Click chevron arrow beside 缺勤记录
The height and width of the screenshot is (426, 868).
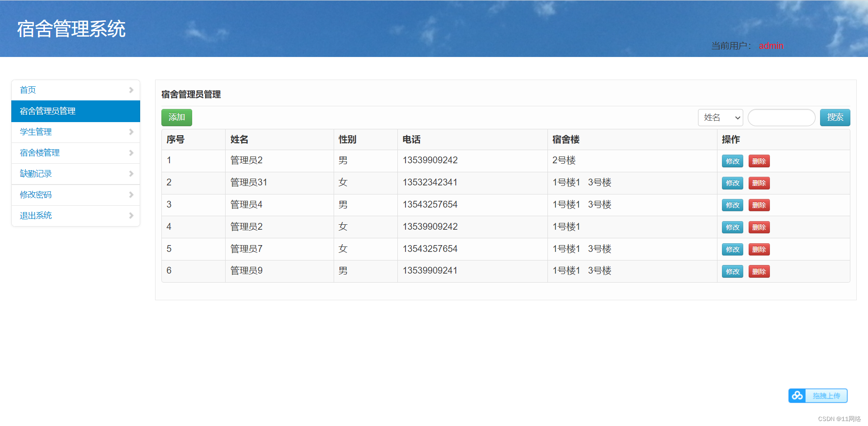[131, 174]
